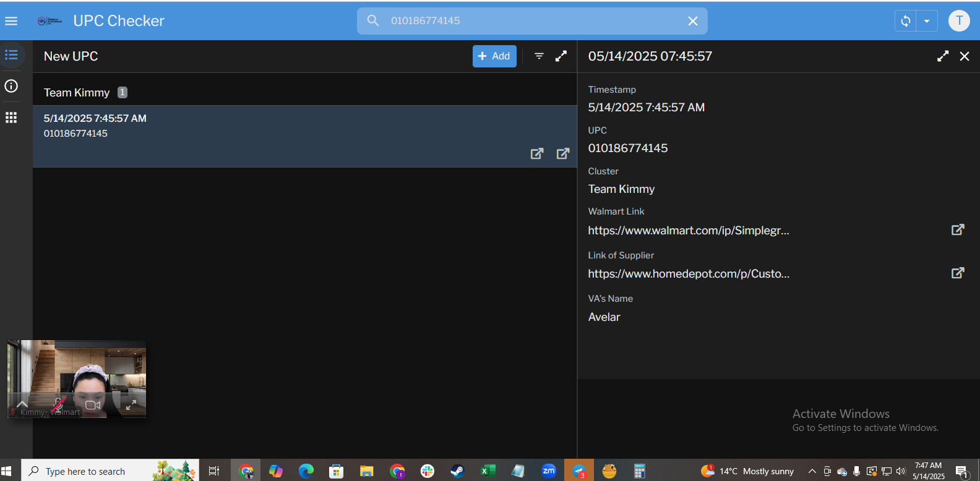Open the info sidebar icon
Image resolution: width=980 pixels, height=481 pixels.
pos(11,86)
